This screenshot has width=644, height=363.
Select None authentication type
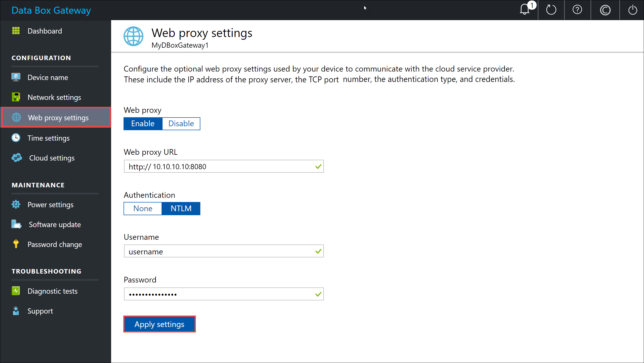[x=142, y=208]
